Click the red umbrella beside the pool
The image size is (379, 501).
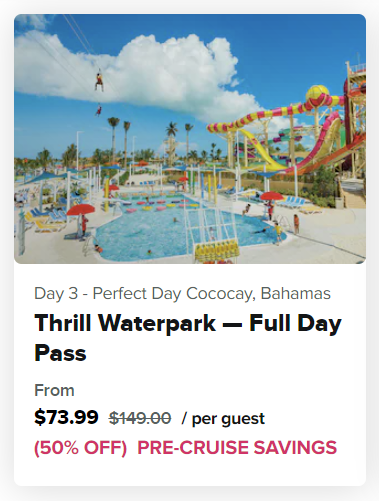[x=81, y=210]
